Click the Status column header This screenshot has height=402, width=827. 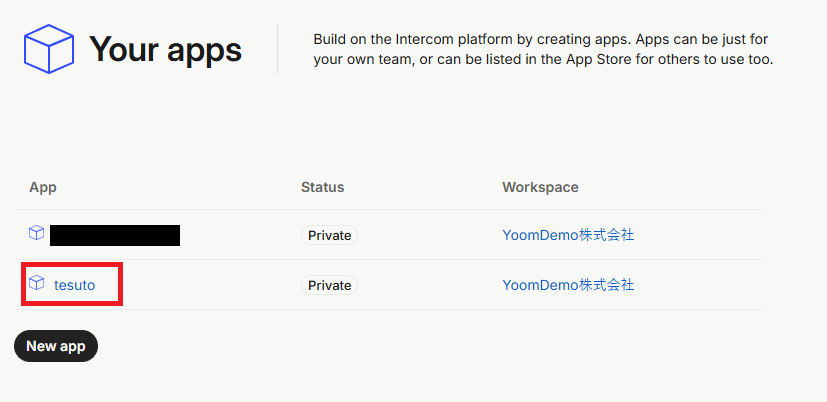tap(322, 187)
